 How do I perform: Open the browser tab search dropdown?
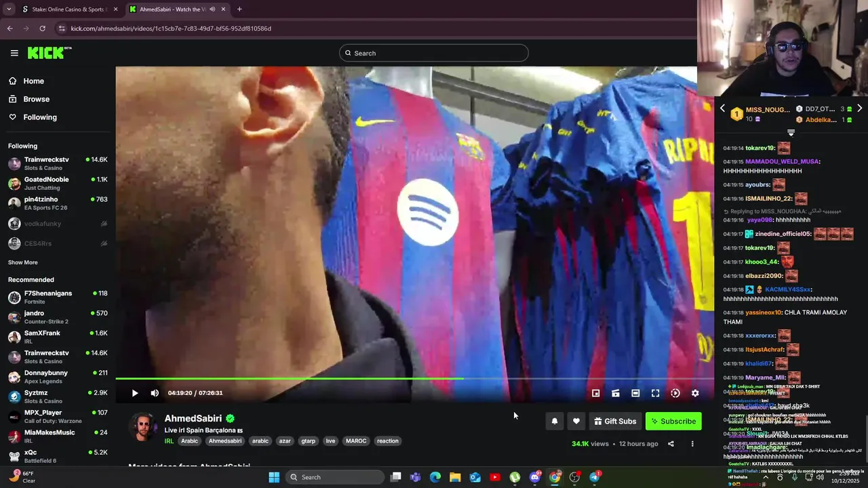(x=9, y=9)
